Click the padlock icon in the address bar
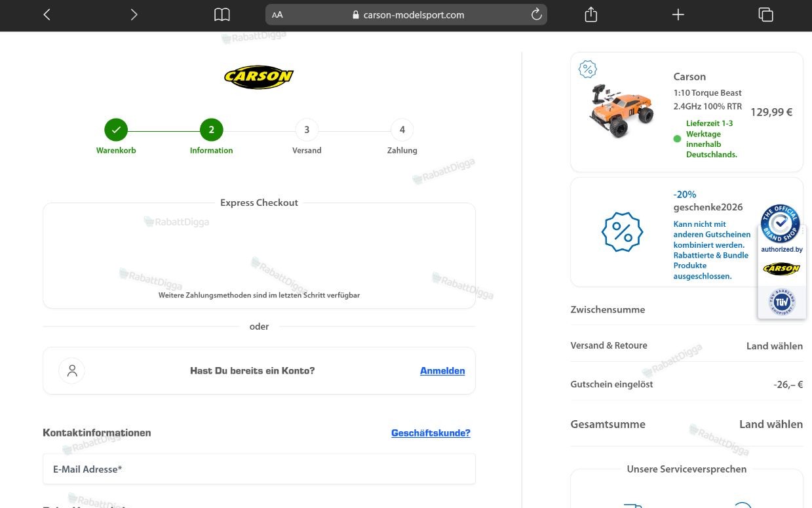 click(x=356, y=15)
